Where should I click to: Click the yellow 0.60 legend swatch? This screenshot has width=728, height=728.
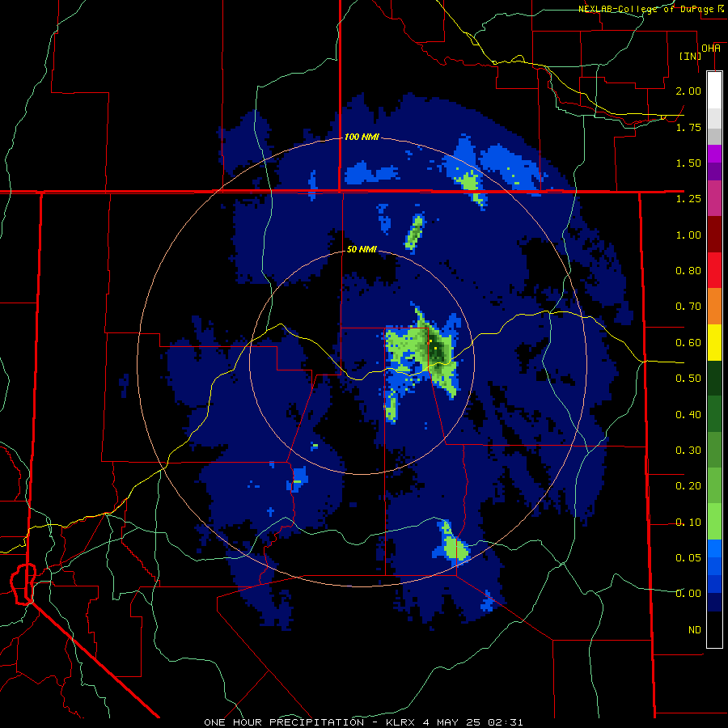[x=714, y=342]
